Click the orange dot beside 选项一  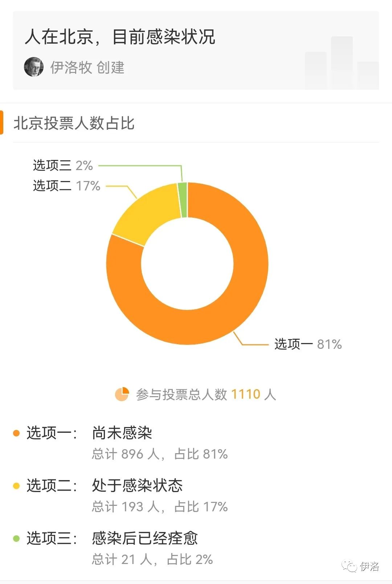pos(16,433)
